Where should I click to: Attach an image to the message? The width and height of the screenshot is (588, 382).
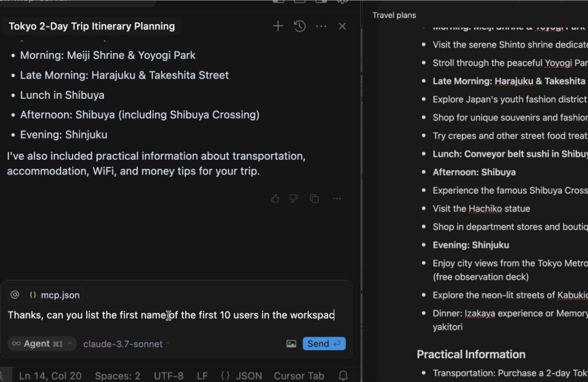[291, 344]
